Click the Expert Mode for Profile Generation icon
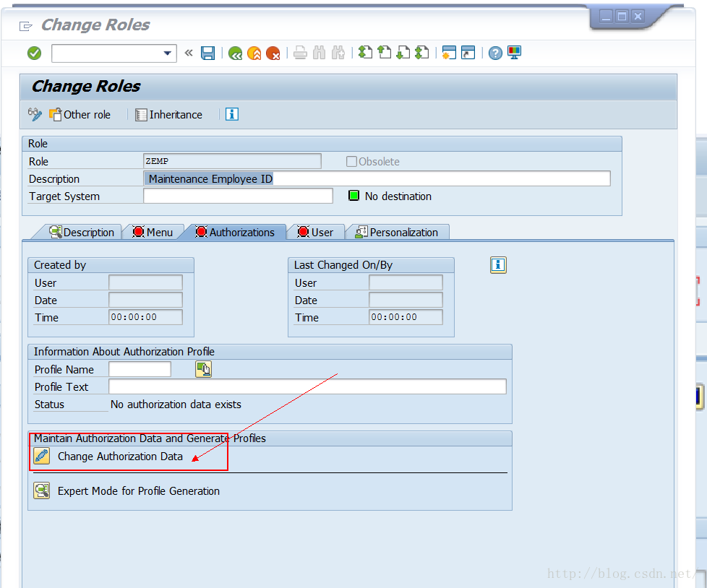707x588 pixels. 42,490
